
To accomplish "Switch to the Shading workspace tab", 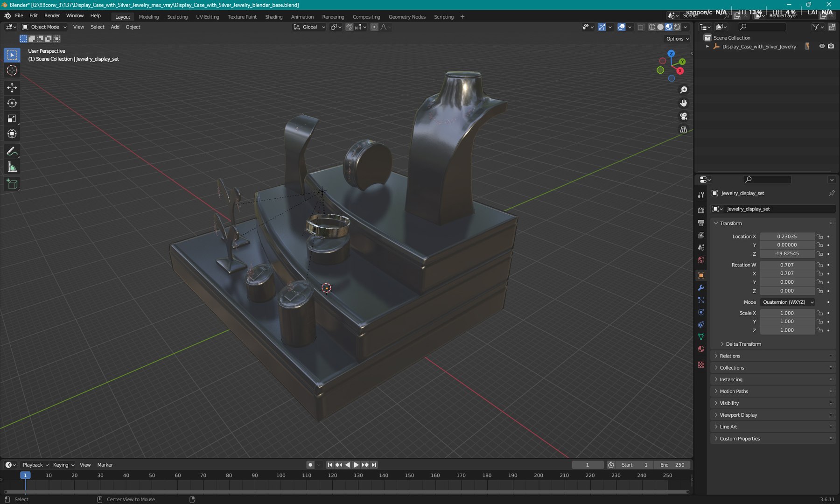I will pyautogui.click(x=273, y=17).
